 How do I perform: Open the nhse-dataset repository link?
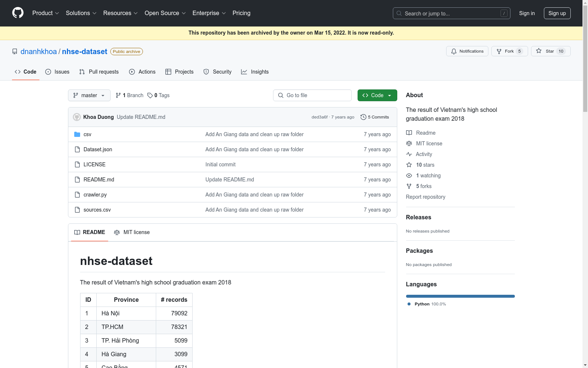[x=85, y=52]
